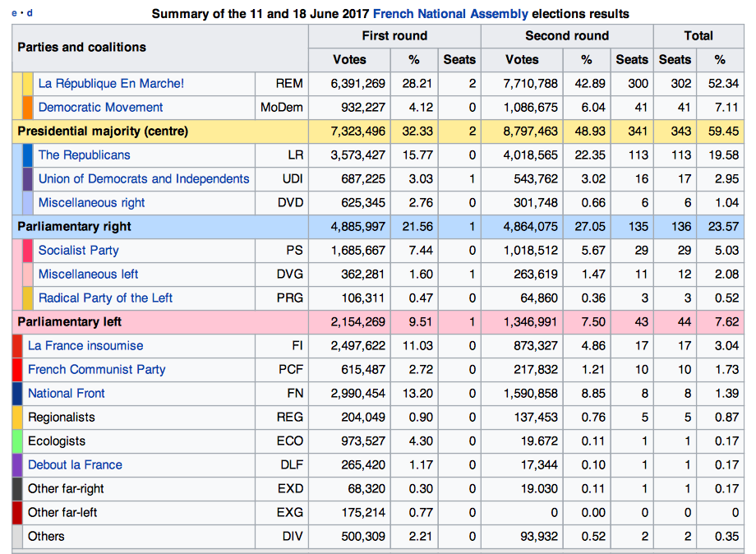
Task: Click the 'd' discuss template link
Action: click(30, 13)
